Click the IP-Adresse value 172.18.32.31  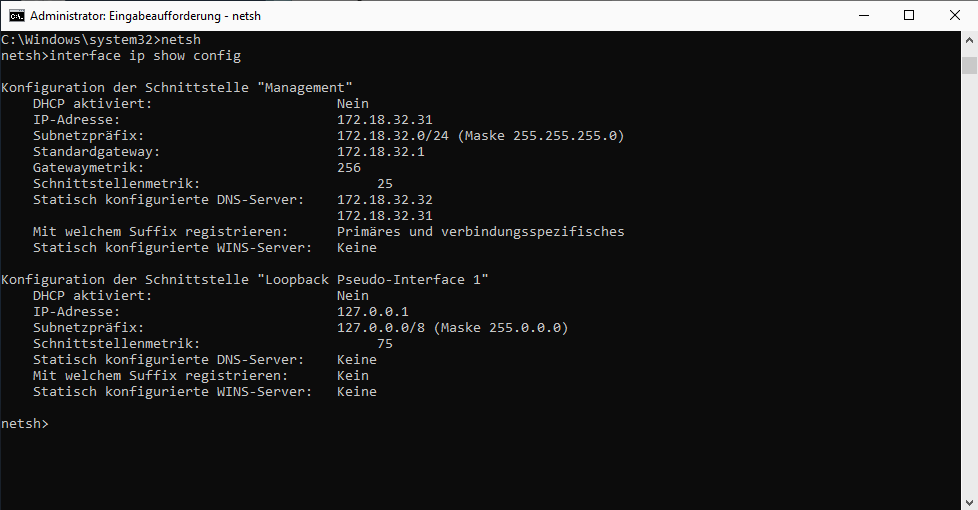pyautogui.click(x=385, y=120)
